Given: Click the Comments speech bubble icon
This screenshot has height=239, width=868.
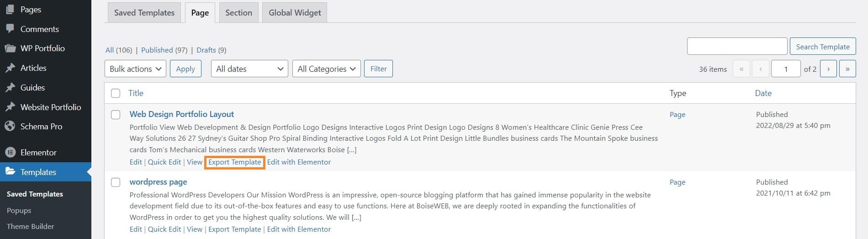Looking at the screenshot, I should (10, 29).
